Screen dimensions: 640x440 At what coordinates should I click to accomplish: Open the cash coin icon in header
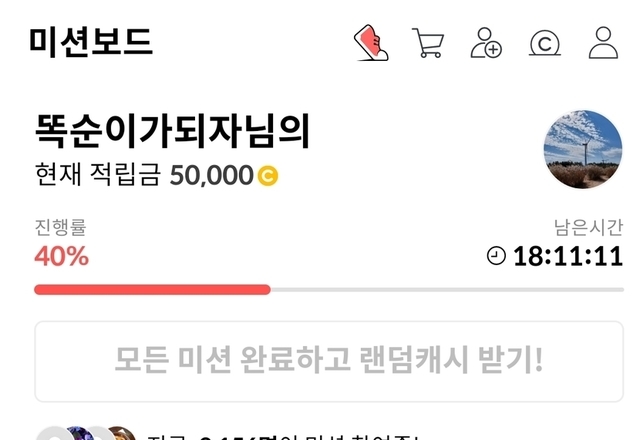click(x=545, y=43)
